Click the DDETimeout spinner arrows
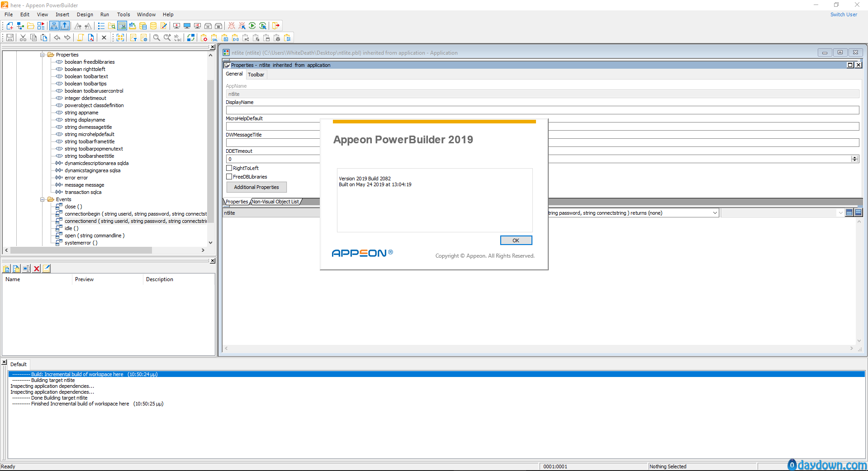Viewport: 868px width, 471px height. click(x=854, y=159)
